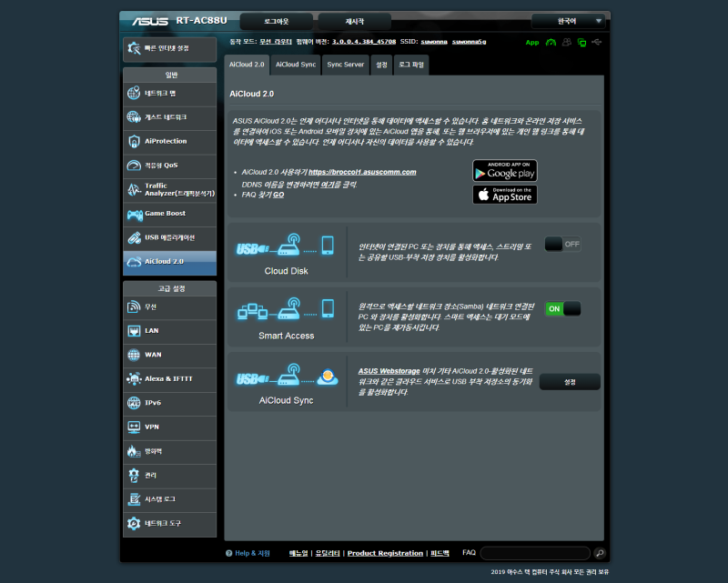728x583 pixels.
Task: Click the App Store download badge
Action: pos(505,195)
